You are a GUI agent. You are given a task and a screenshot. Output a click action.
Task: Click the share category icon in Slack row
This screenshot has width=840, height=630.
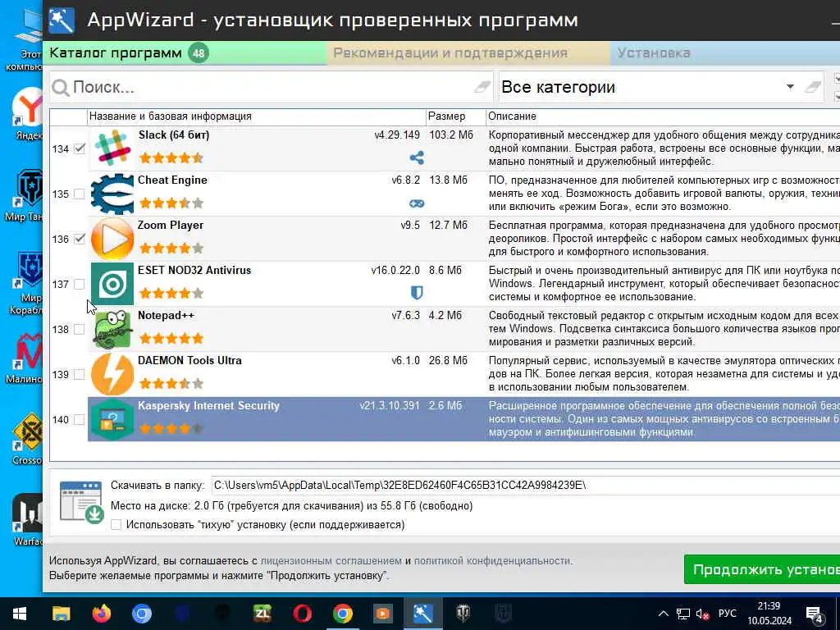(417, 157)
